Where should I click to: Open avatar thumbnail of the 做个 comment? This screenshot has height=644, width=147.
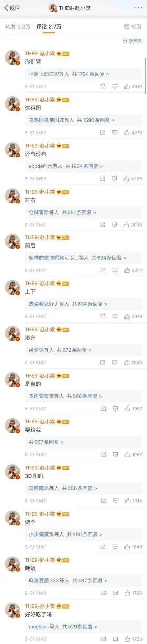coord(12,518)
